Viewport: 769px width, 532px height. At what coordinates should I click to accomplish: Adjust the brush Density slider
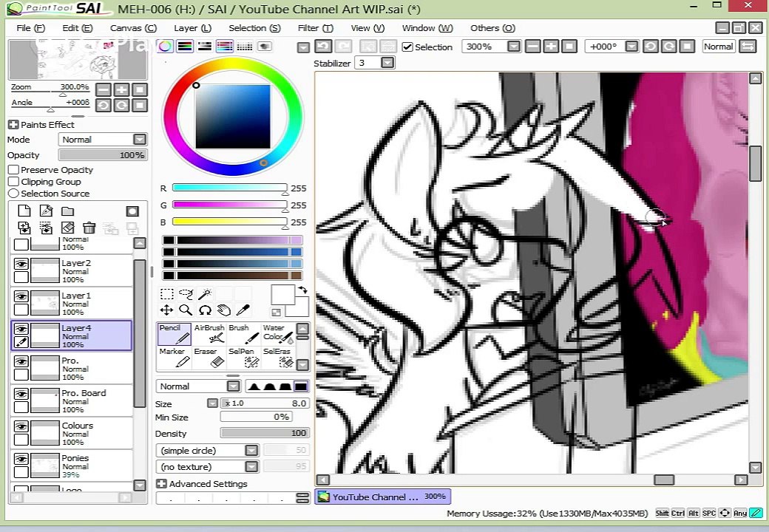(x=265, y=433)
